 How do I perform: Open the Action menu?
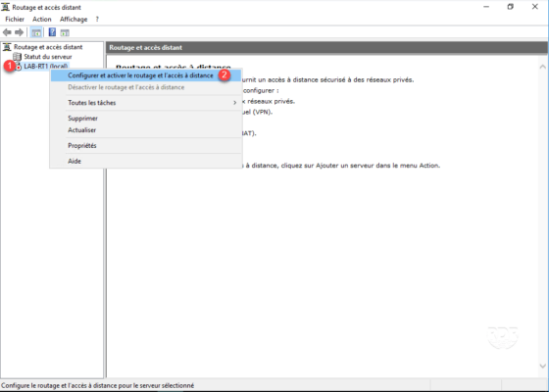pyautogui.click(x=42, y=20)
